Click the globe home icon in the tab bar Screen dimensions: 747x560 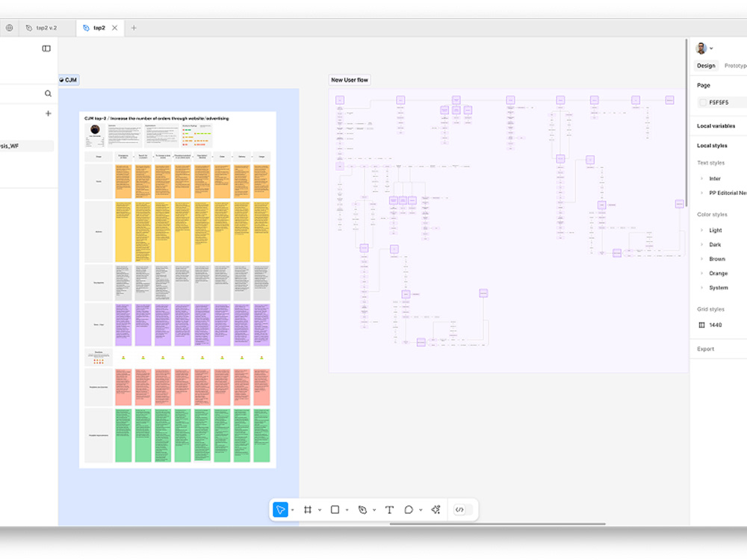click(x=10, y=28)
